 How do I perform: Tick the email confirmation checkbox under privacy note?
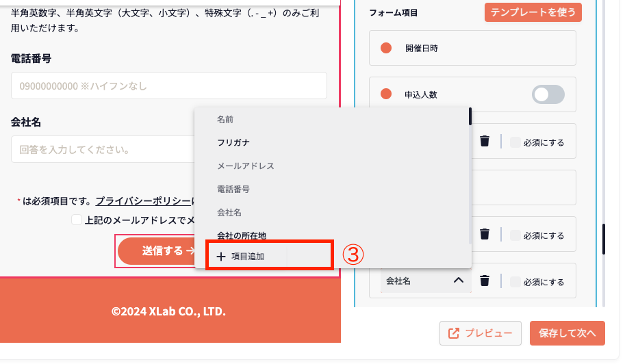[x=77, y=220]
